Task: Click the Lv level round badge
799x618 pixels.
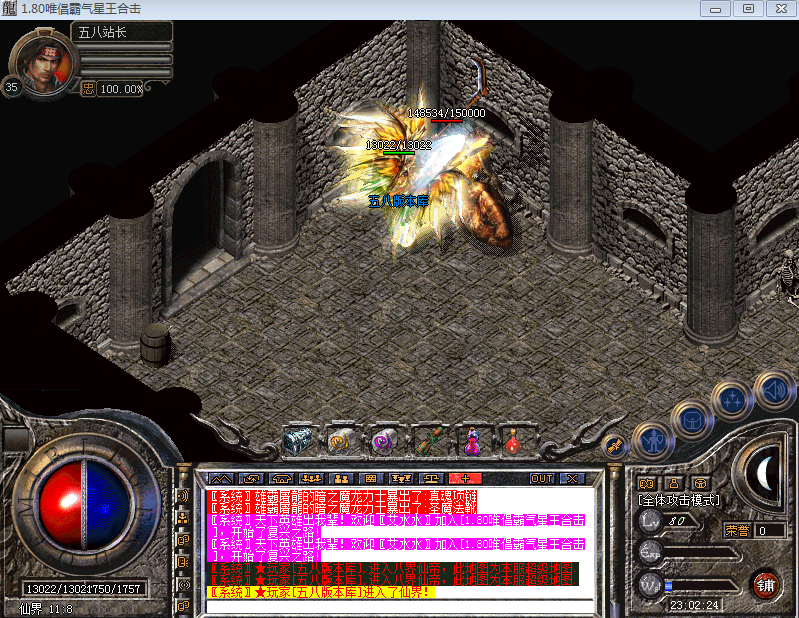Action: pos(650,521)
